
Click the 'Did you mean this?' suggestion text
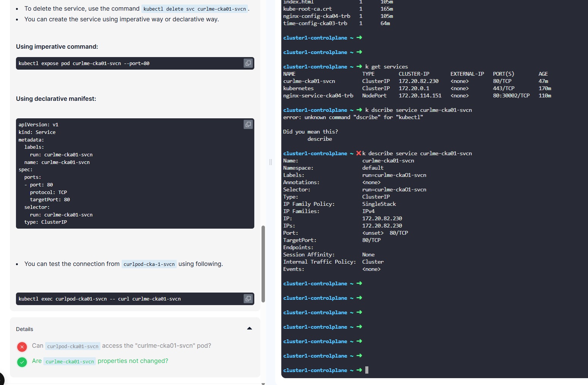(311, 132)
